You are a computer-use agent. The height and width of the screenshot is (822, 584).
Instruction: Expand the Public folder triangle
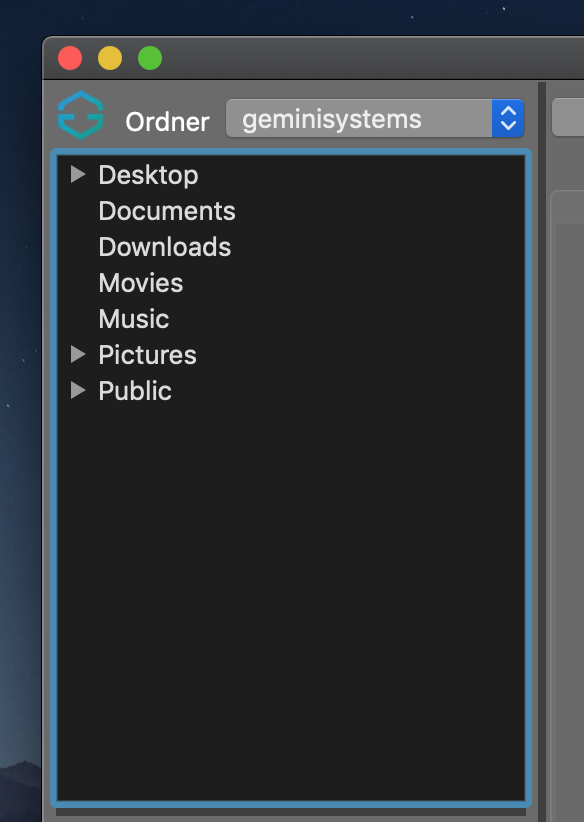pos(78,391)
